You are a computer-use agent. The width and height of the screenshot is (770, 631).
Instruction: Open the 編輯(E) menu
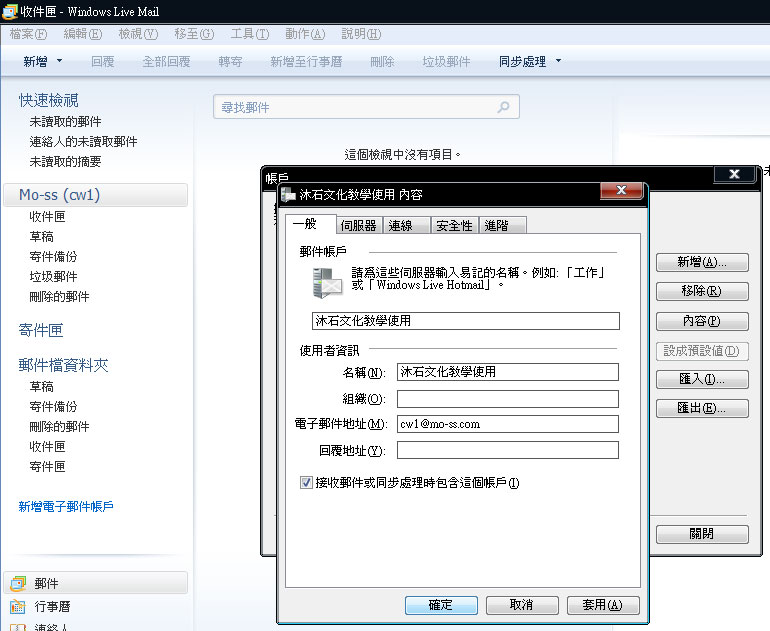83,34
